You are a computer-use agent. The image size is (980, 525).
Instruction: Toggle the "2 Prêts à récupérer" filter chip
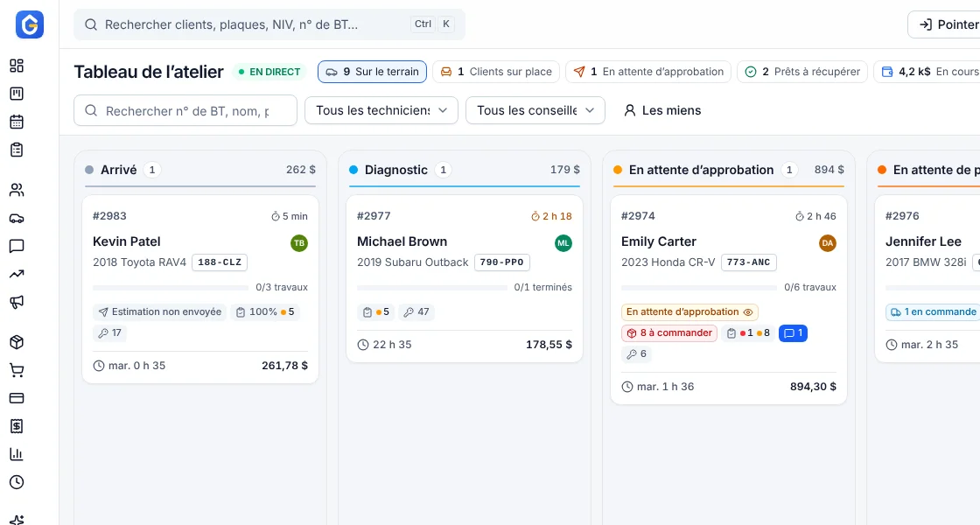coord(802,72)
